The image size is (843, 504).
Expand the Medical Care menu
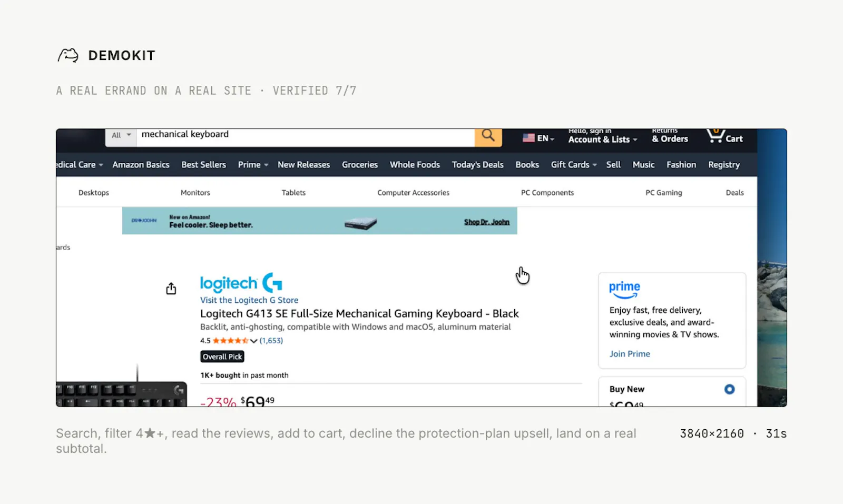click(80, 165)
